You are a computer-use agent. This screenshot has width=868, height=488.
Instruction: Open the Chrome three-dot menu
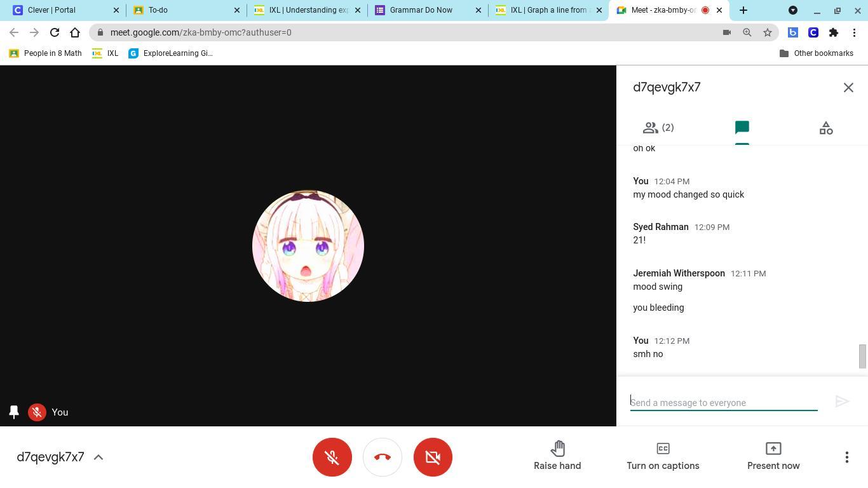coord(855,32)
